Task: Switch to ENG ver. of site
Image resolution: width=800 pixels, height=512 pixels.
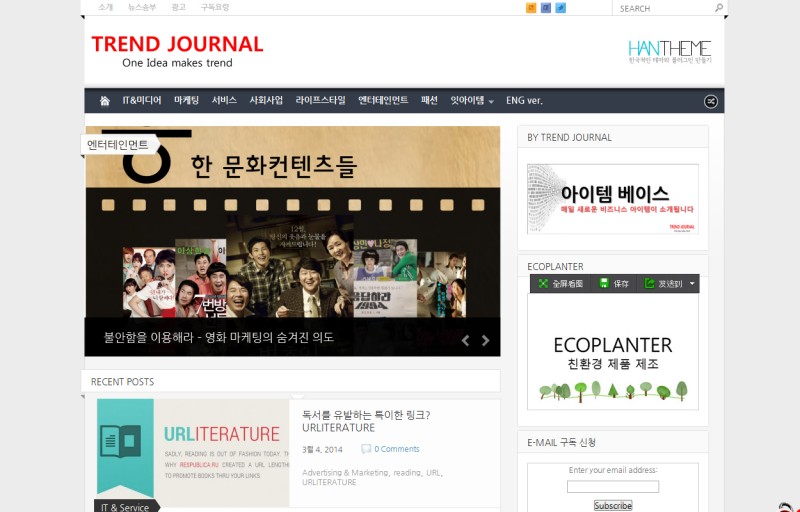Action: 524,101
